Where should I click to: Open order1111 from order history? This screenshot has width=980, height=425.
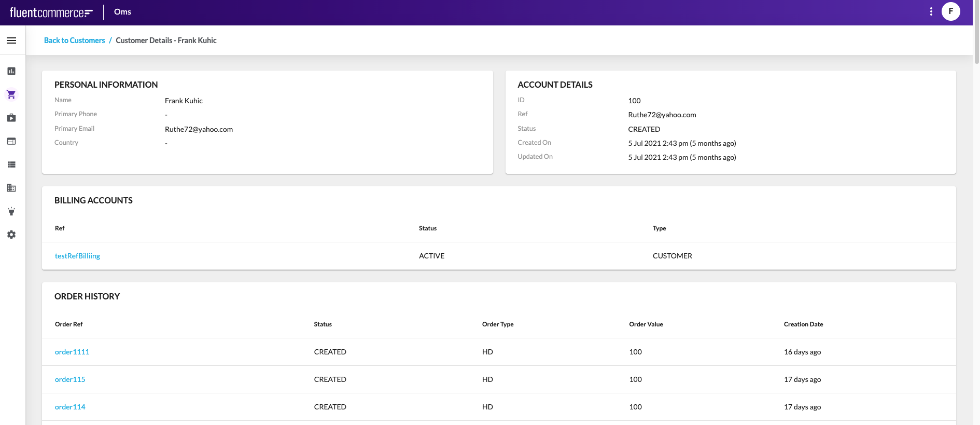point(72,352)
